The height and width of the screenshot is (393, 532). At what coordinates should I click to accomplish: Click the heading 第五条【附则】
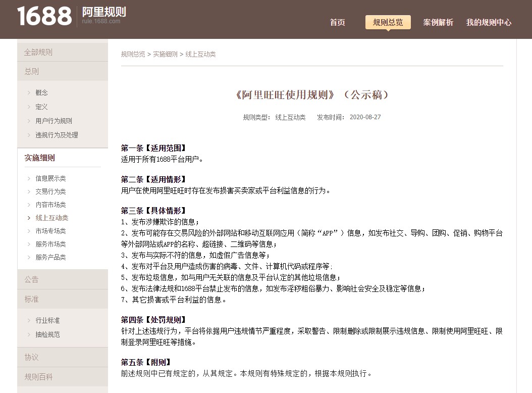(146, 362)
